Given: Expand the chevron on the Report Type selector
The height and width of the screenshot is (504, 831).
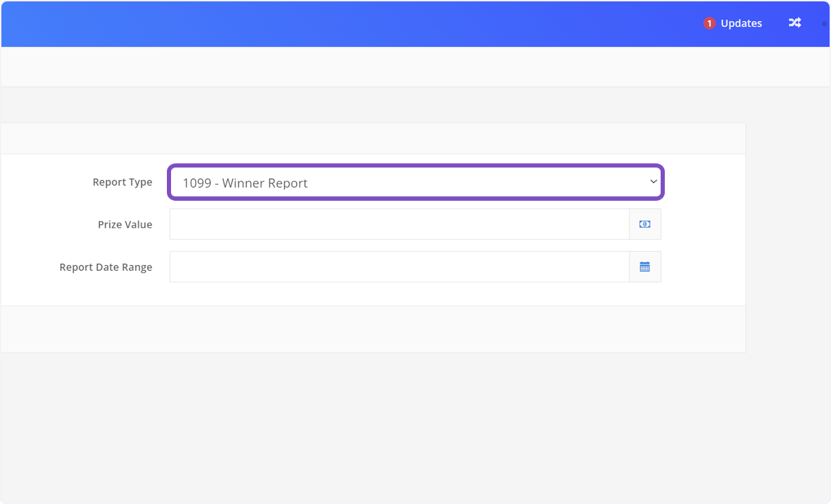Looking at the screenshot, I should click(x=652, y=182).
